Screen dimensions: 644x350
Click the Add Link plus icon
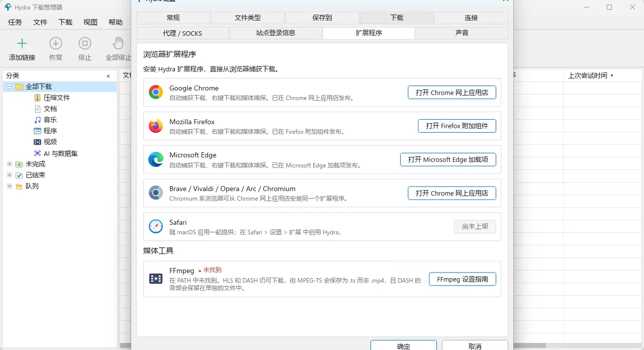point(22,43)
